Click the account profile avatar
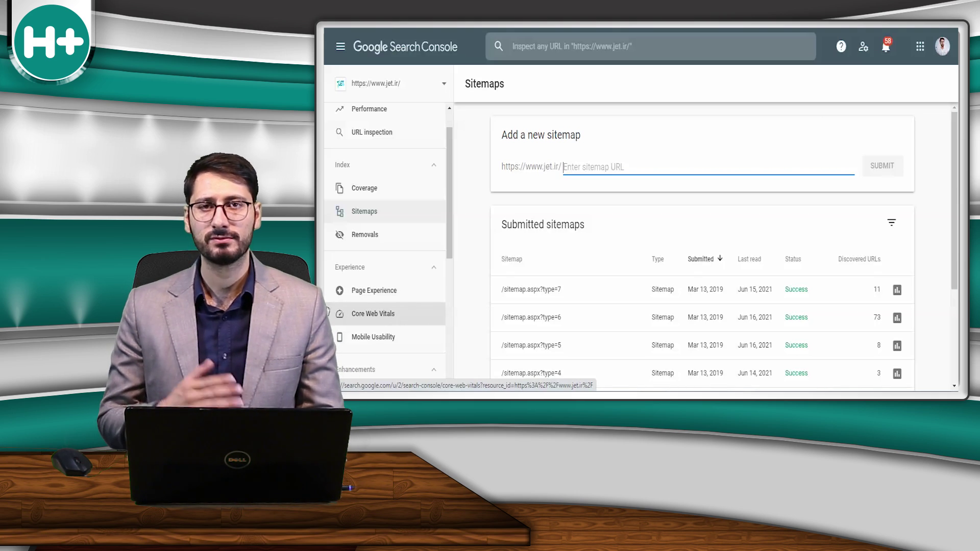The width and height of the screenshot is (980, 551). coord(942,46)
